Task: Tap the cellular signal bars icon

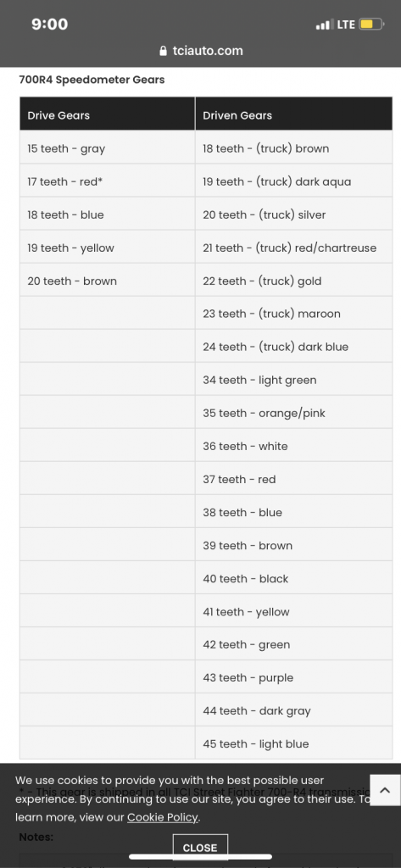Action: coord(324,25)
